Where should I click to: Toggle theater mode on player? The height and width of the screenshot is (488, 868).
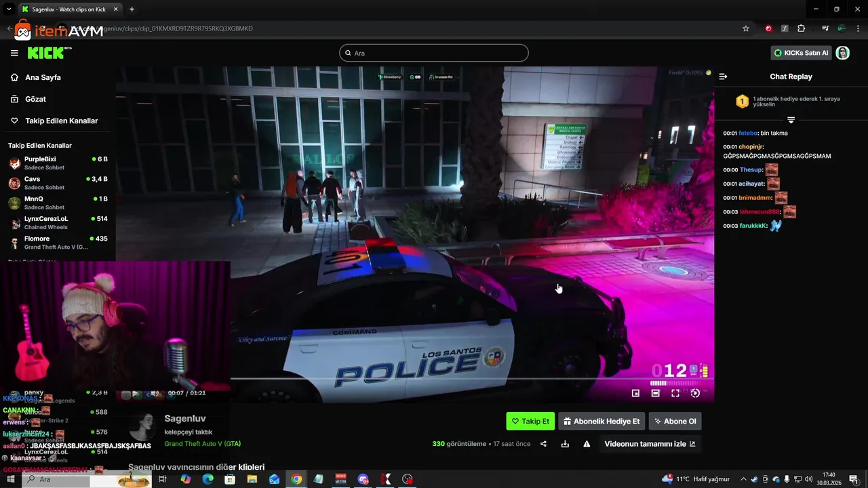(655, 393)
